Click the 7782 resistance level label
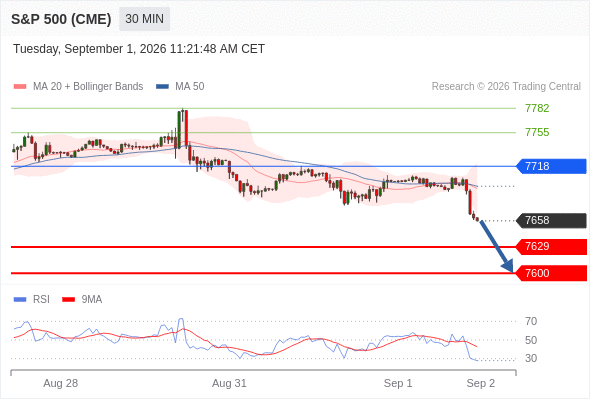The width and height of the screenshot is (590, 400). tap(537, 108)
